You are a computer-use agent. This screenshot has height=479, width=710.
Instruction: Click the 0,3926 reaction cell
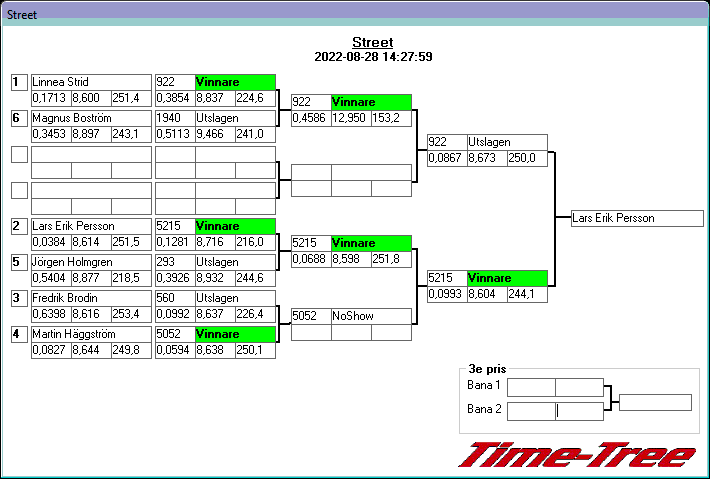coord(175,278)
